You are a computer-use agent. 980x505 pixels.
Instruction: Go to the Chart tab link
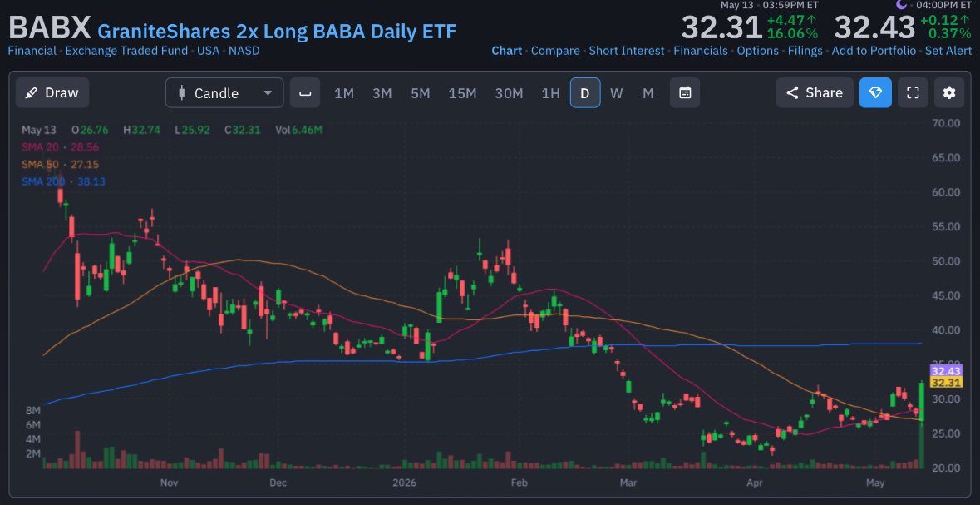(x=507, y=51)
